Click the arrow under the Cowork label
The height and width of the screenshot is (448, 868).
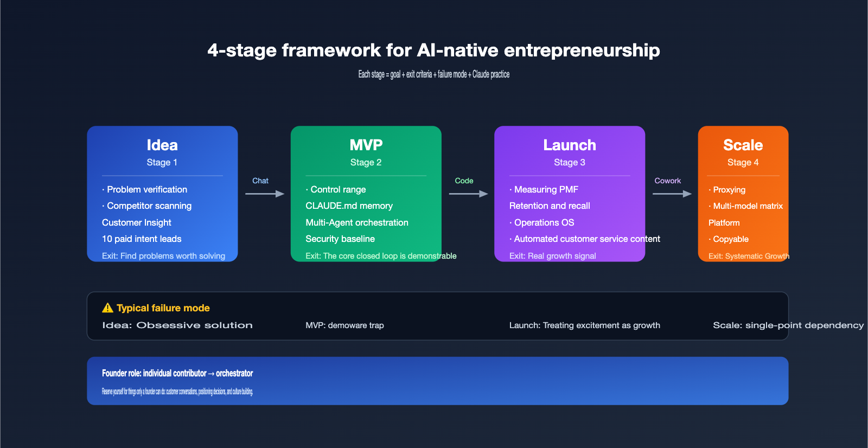point(672,194)
